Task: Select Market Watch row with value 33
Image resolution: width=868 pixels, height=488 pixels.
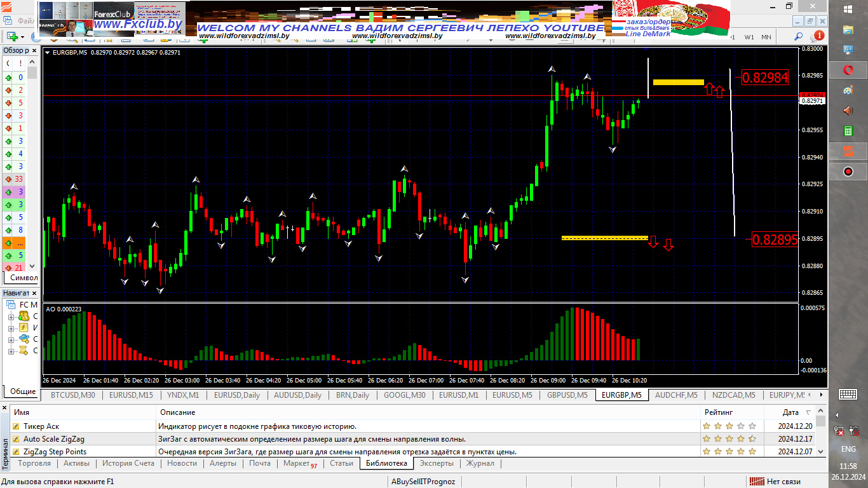Action: click(15, 179)
